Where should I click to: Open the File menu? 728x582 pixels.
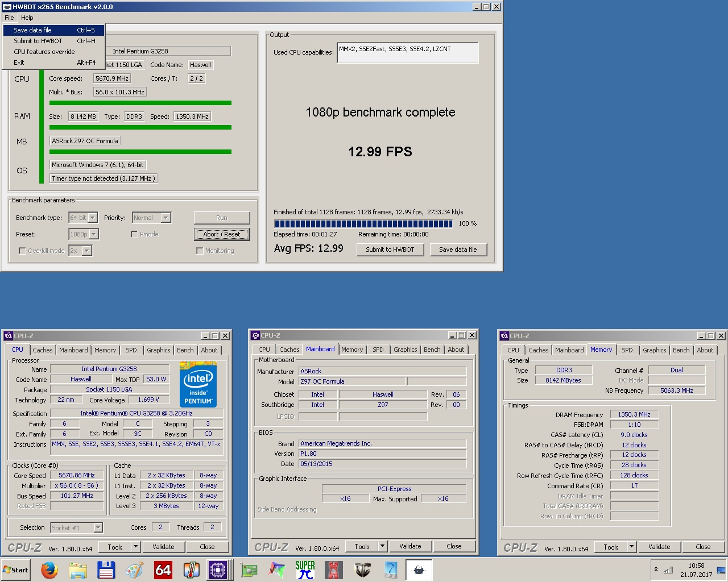(10, 18)
